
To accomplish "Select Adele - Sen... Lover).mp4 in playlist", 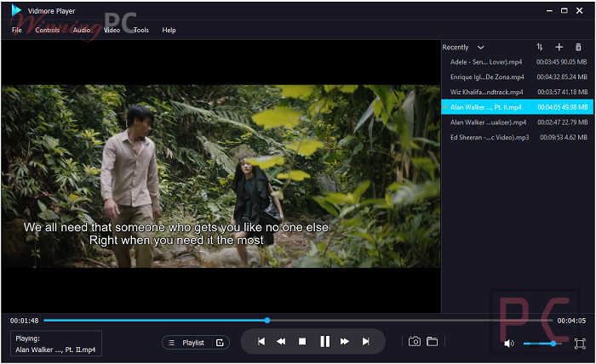I will (x=518, y=62).
